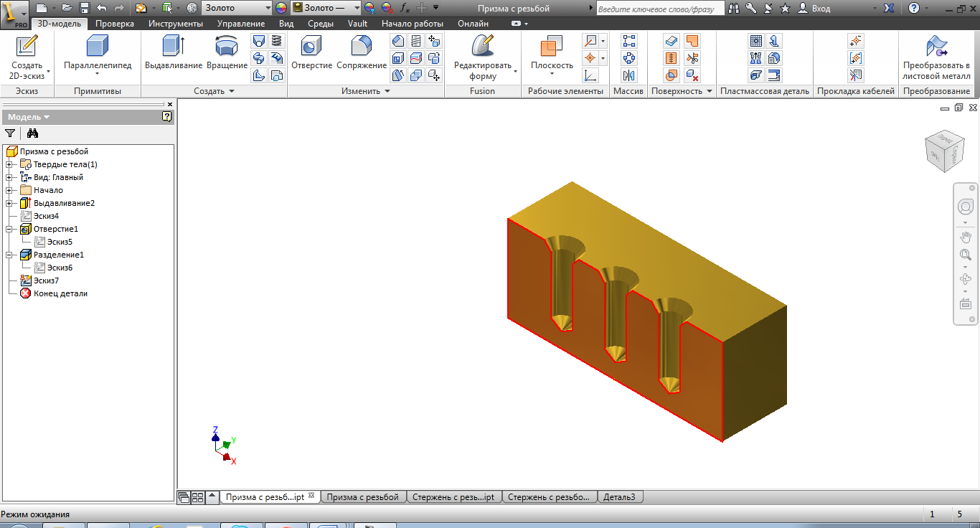This screenshot has width=980, height=528.
Task: Choose the Split tool icon in Изменить panel
Action: pos(415,58)
